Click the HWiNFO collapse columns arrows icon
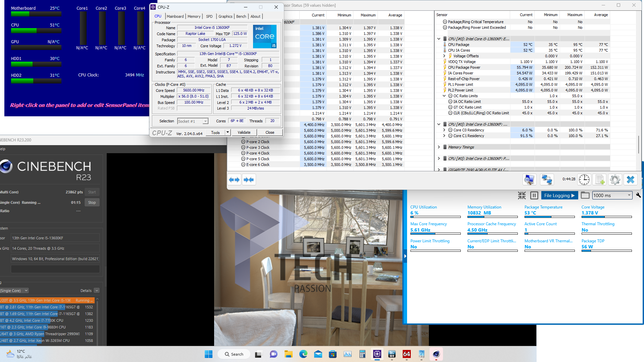 [x=249, y=180]
